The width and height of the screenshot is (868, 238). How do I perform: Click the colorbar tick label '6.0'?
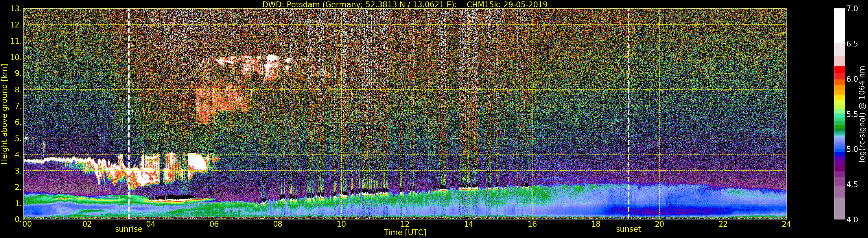(x=852, y=79)
